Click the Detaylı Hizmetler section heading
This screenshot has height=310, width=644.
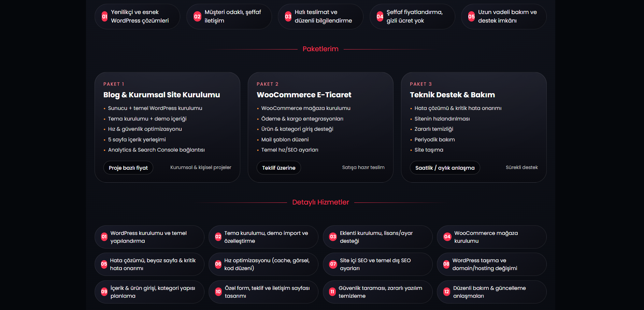(320, 202)
